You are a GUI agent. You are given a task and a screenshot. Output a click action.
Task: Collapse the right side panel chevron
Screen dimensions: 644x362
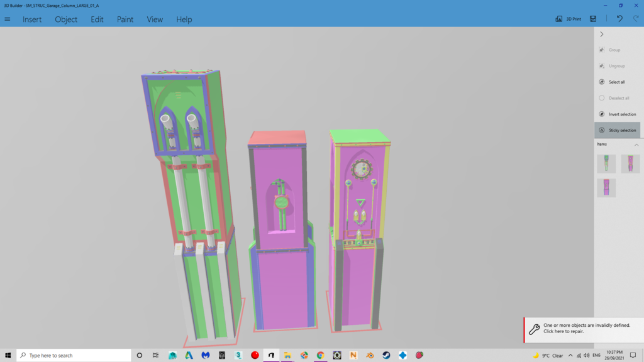[x=602, y=35]
